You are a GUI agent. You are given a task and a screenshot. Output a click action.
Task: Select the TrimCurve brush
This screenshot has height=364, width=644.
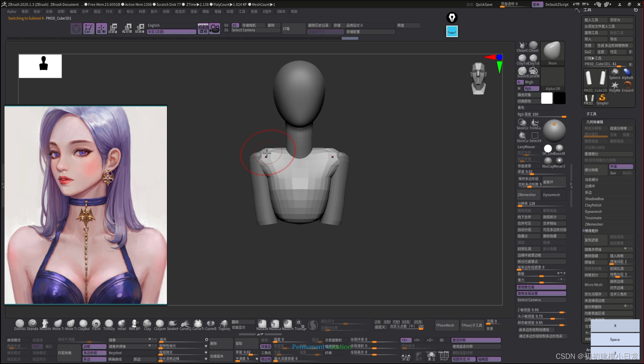tap(535, 123)
